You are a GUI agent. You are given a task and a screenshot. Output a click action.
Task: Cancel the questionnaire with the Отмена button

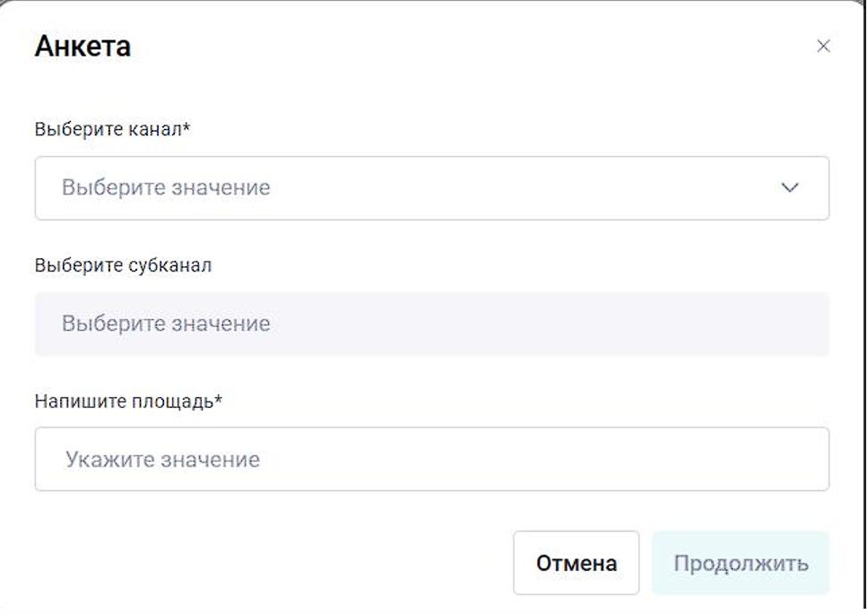pos(576,563)
